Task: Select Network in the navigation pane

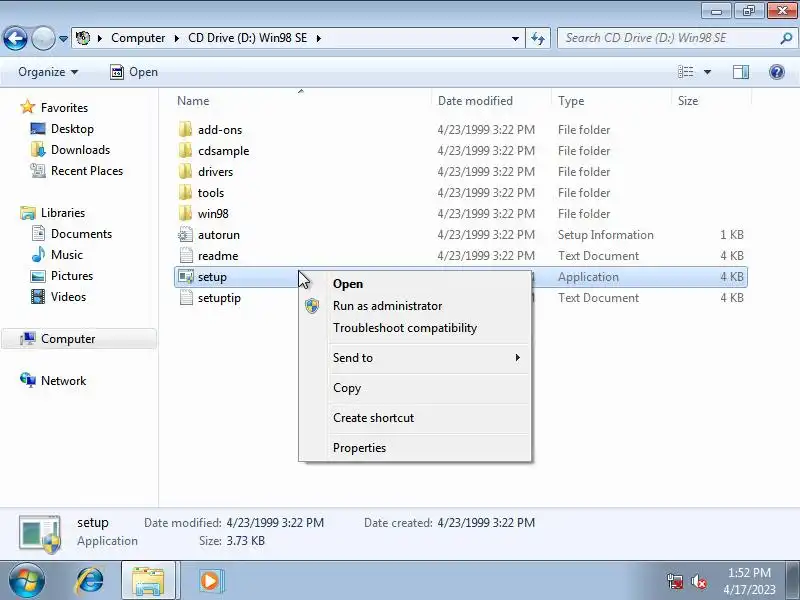Action: coord(63,381)
